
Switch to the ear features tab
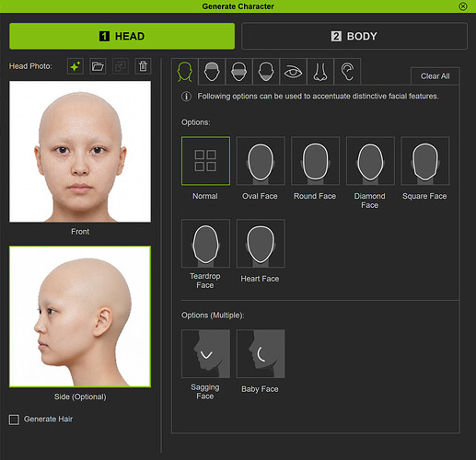click(347, 72)
